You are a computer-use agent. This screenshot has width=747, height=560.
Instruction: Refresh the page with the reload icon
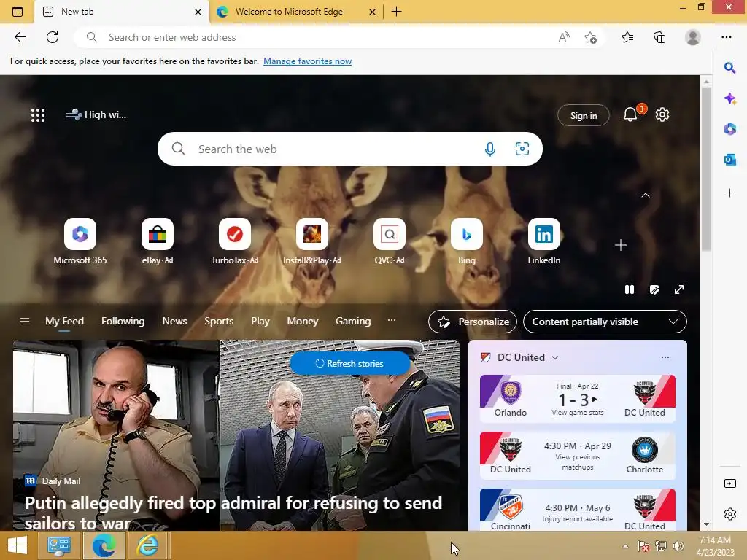point(53,37)
